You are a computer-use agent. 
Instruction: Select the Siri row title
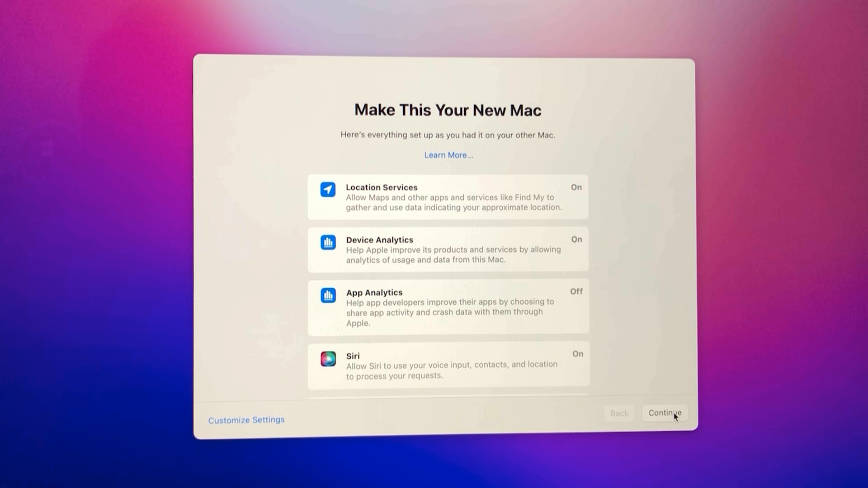(x=353, y=356)
